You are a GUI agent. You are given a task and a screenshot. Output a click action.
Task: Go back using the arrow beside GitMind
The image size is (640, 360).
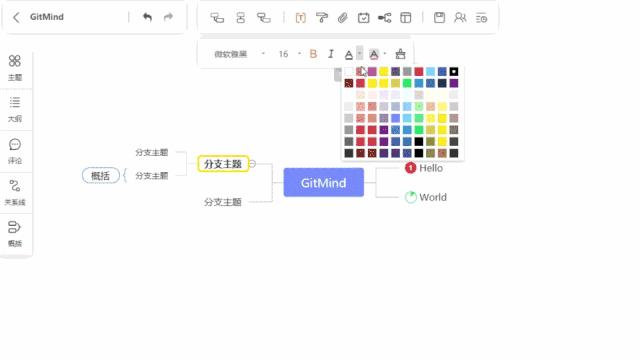click(x=16, y=17)
